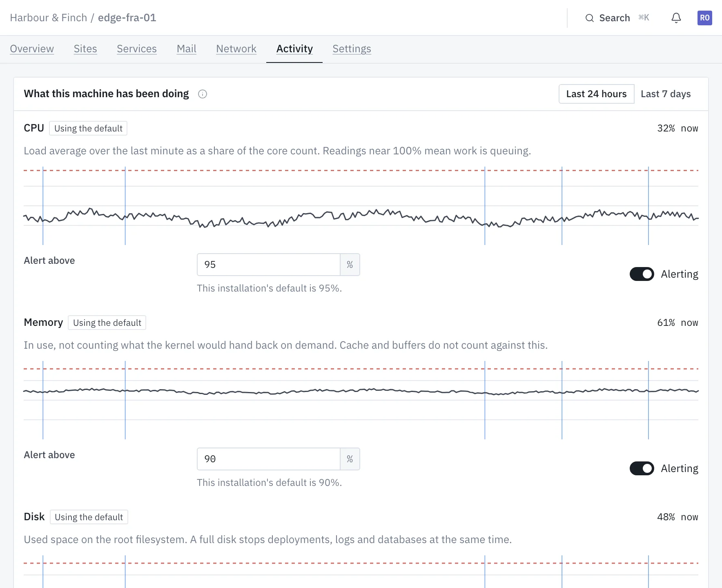Go to the Services tab

click(x=137, y=49)
